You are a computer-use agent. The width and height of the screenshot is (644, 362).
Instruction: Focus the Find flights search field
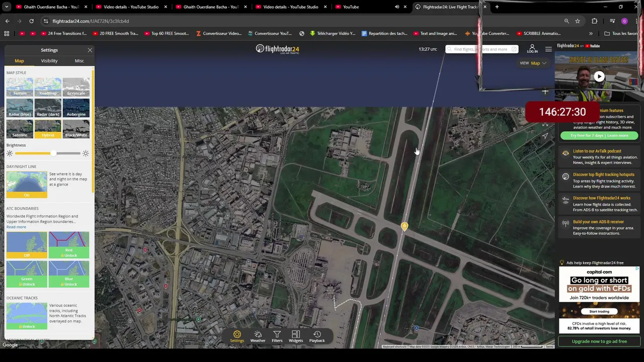click(x=481, y=49)
